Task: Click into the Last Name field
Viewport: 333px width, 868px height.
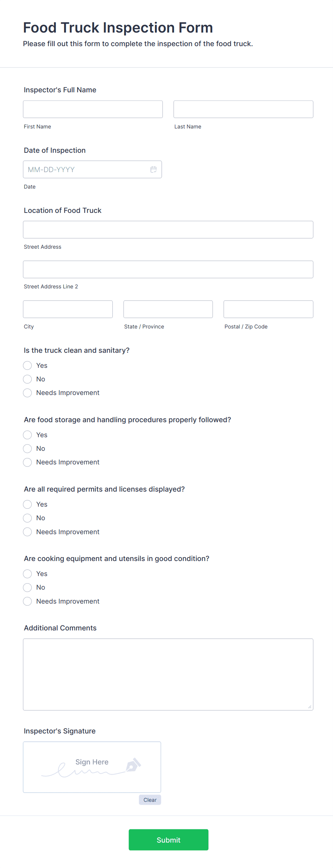Action: coord(243,109)
